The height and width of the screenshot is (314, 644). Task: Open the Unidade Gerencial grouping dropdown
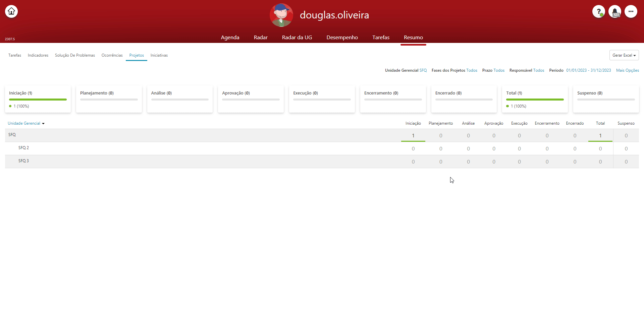tap(26, 123)
